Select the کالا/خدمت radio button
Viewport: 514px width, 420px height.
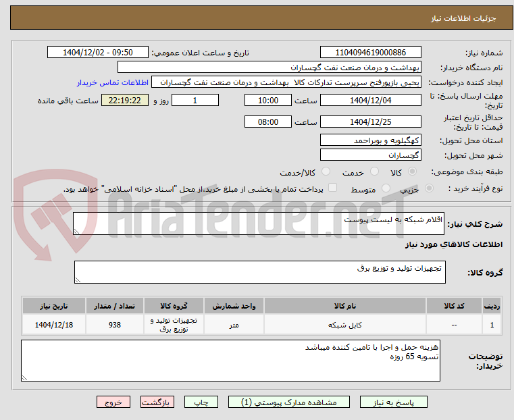pos(326,172)
